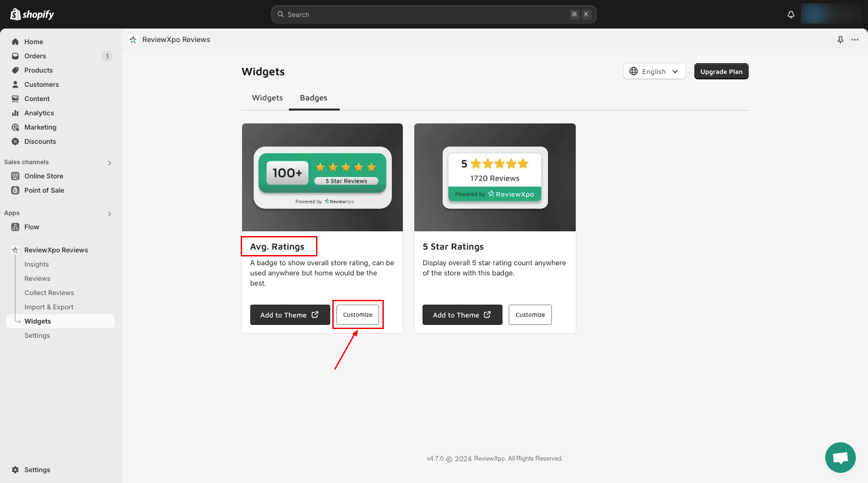Viewport: 868px width, 483px height.
Task: Click the Search input field
Action: (x=434, y=14)
